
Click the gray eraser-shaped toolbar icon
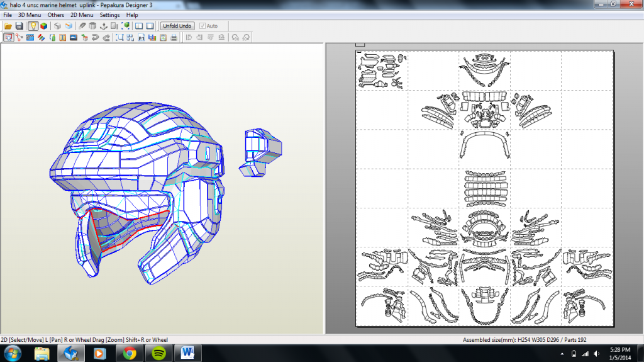(x=82, y=26)
